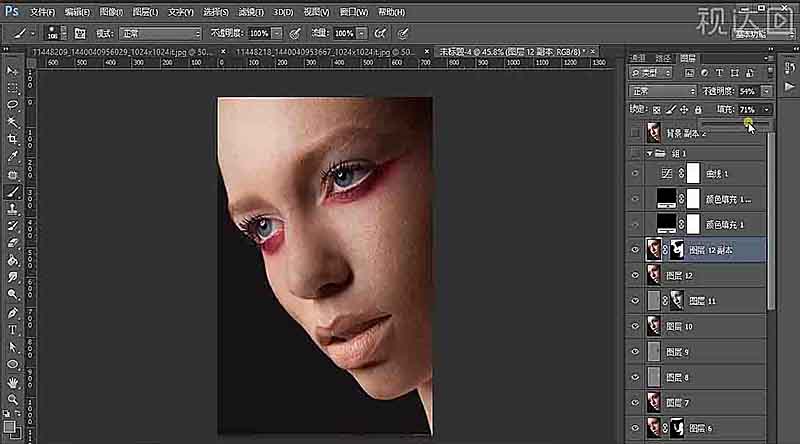Screen dimensions: 800x444
Task: Switch to the 通道 panel tab
Action: coord(638,58)
